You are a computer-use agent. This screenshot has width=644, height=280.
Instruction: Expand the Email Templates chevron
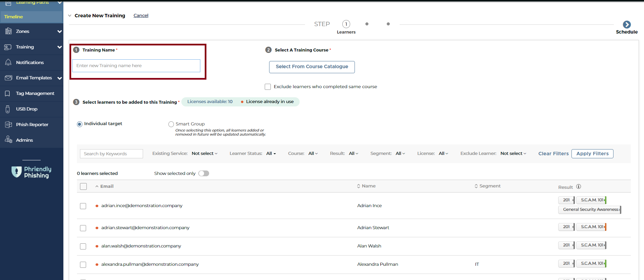(x=60, y=78)
